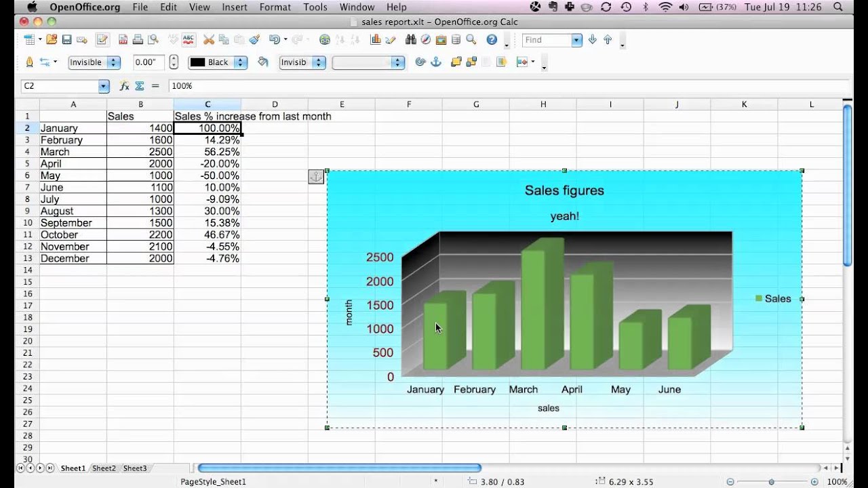The width and height of the screenshot is (868, 488).
Task: Print the file directly with the printer icon
Action: (x=138, y=40)
